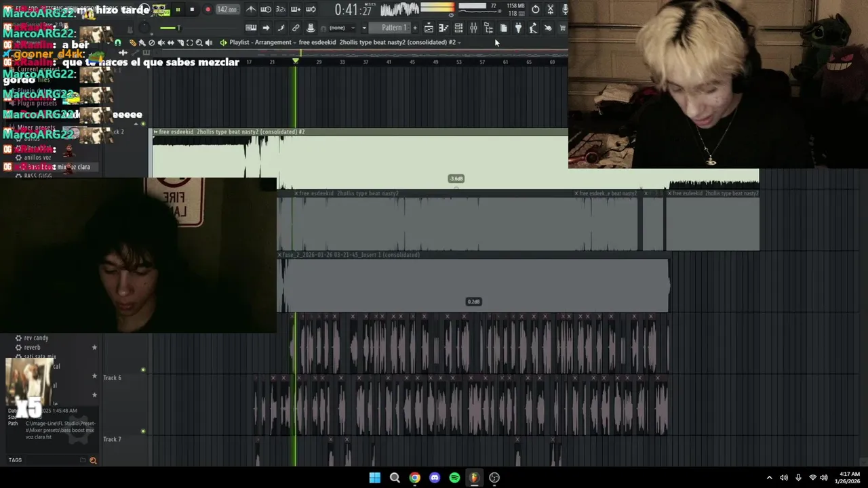Image resolution: width=868 pixels, height=488 pixels.
Task: Add a new pattern with plus button
Action: point(415,28)
